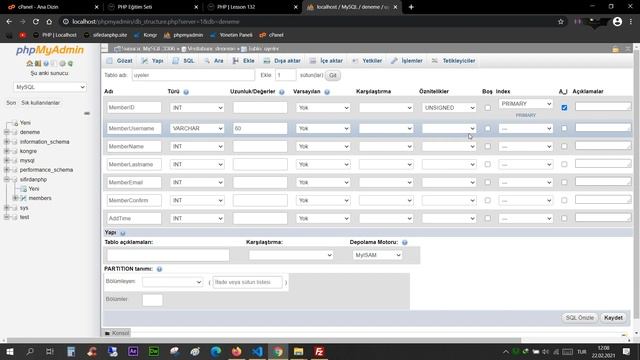Open File Explorer from the taskbar
The width and height of the screenshot is (640, 360).
coord(298,351)
